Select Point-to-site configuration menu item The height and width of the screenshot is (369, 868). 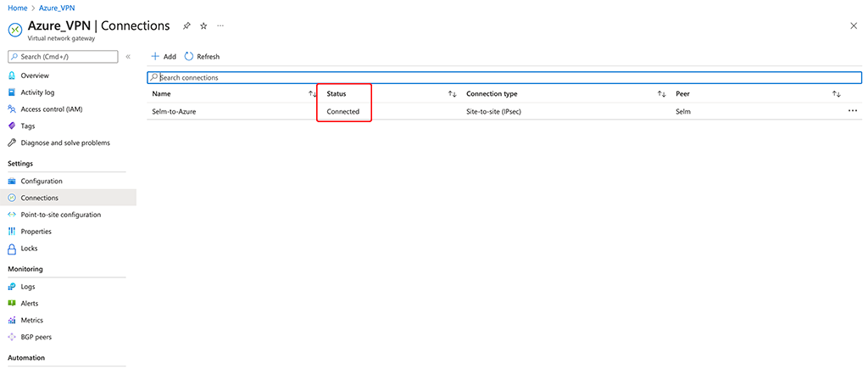click(x=61, y=215)
